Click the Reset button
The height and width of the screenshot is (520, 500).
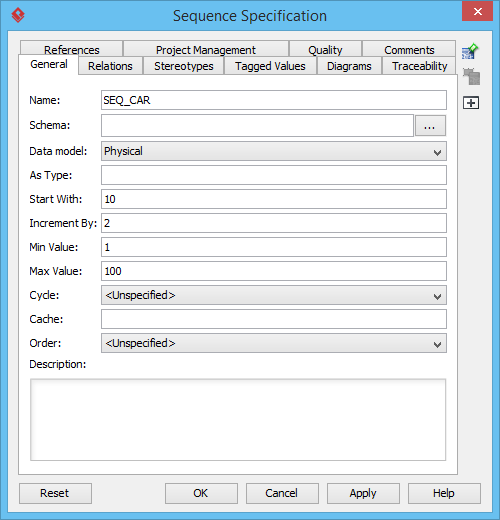point(55,493)
